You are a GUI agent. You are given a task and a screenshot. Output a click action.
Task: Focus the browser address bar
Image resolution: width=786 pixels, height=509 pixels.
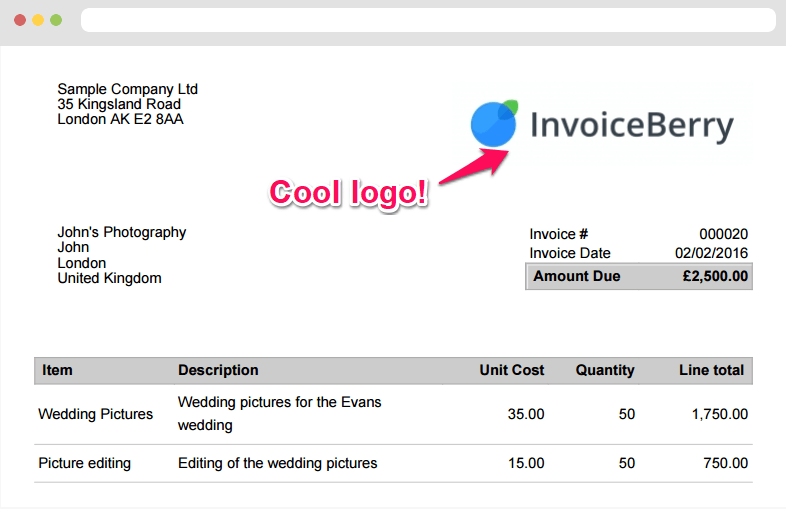[x=428, y=20]
